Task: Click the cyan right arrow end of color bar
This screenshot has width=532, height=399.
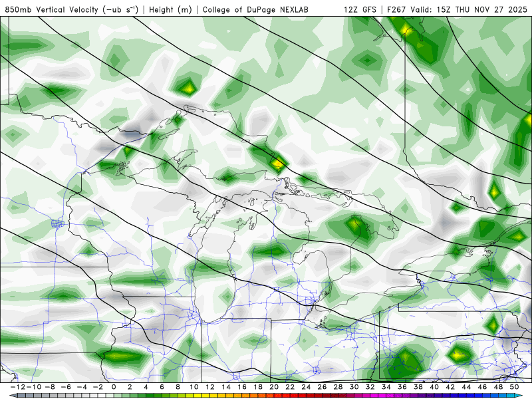Action: pos(518,396)
